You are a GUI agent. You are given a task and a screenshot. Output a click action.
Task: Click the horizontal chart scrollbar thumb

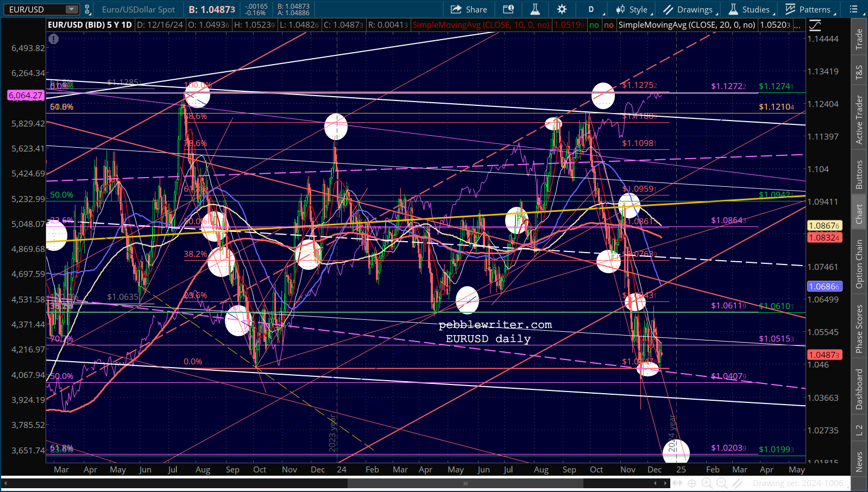coord(465,483)
